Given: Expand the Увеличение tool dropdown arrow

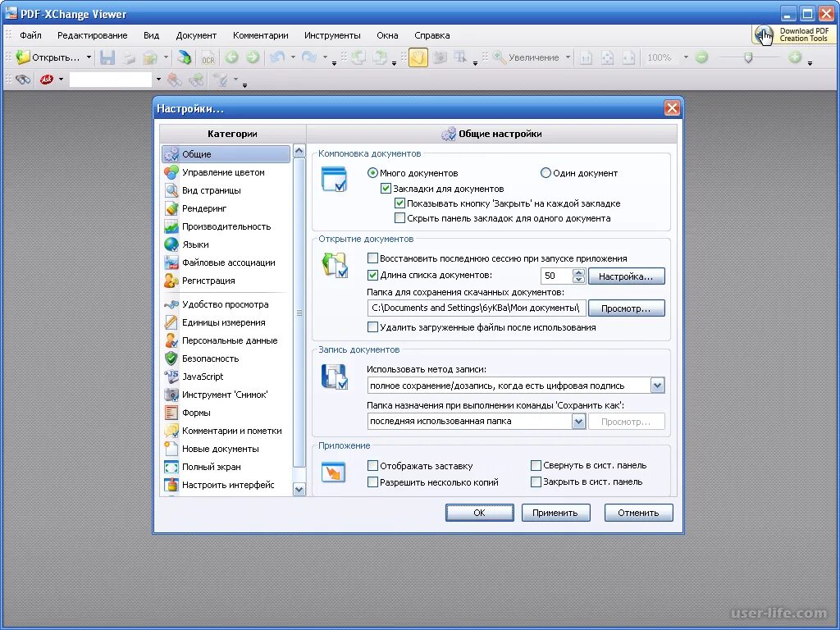Looking at the screenshot, I should tap(568, 57).
